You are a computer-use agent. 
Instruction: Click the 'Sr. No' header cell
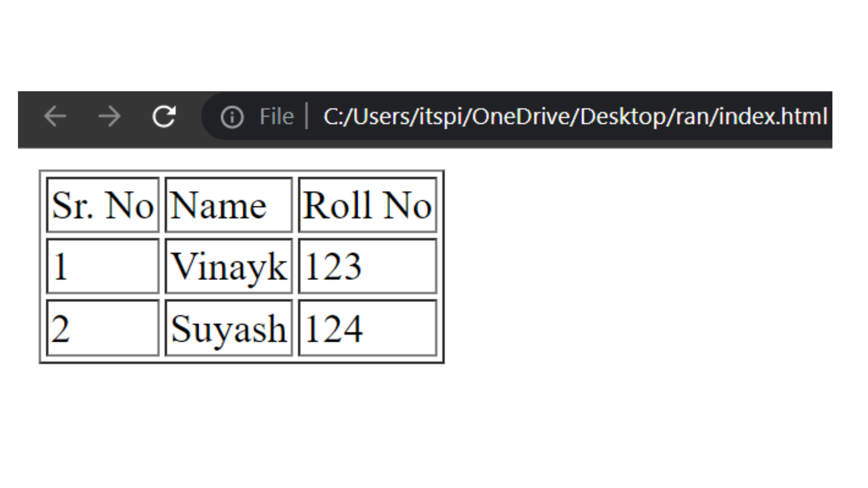point(103,205)
